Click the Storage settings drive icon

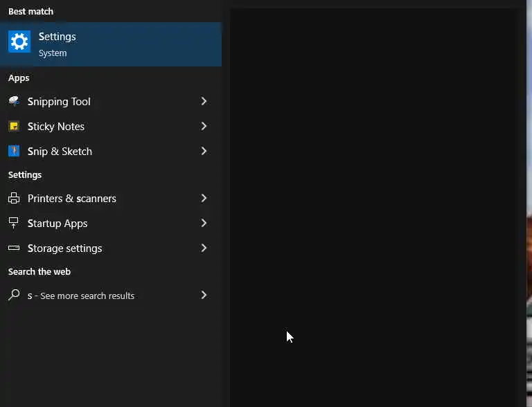(x=14, y=248)
